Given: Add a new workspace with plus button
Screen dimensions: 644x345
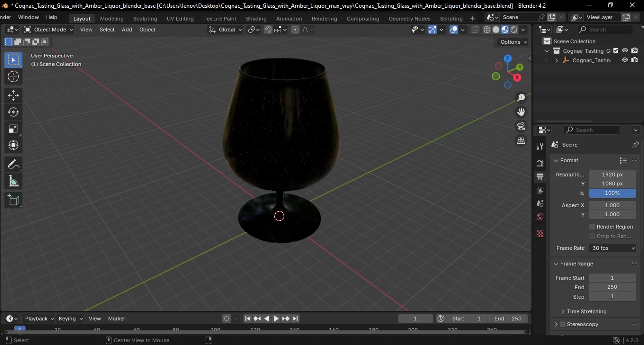Looking at the screenshot, I should coord(472,18).
